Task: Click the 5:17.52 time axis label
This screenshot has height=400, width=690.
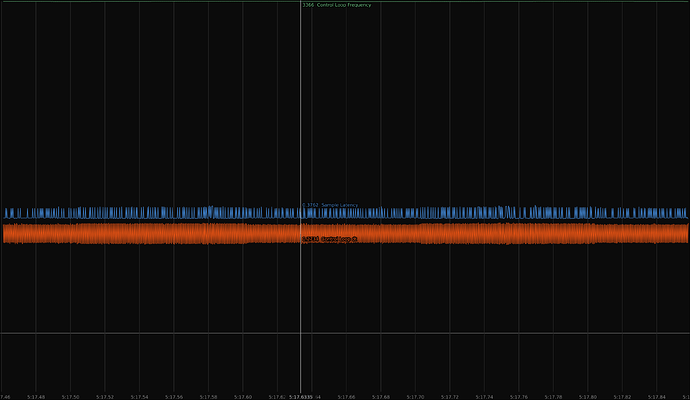Action: pos(105,397)
